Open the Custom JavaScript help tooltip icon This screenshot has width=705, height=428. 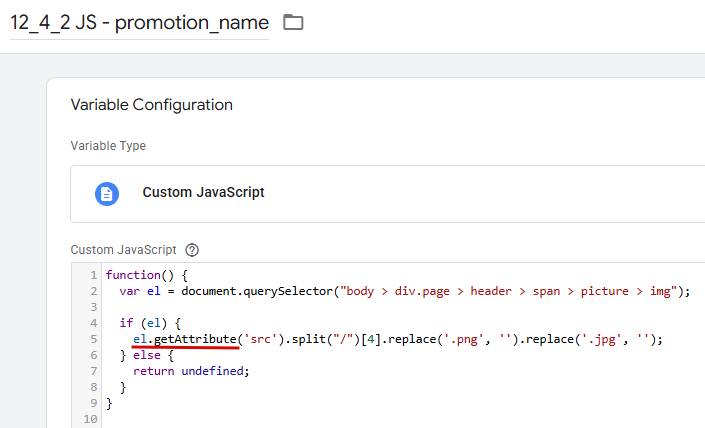point(193,250)
